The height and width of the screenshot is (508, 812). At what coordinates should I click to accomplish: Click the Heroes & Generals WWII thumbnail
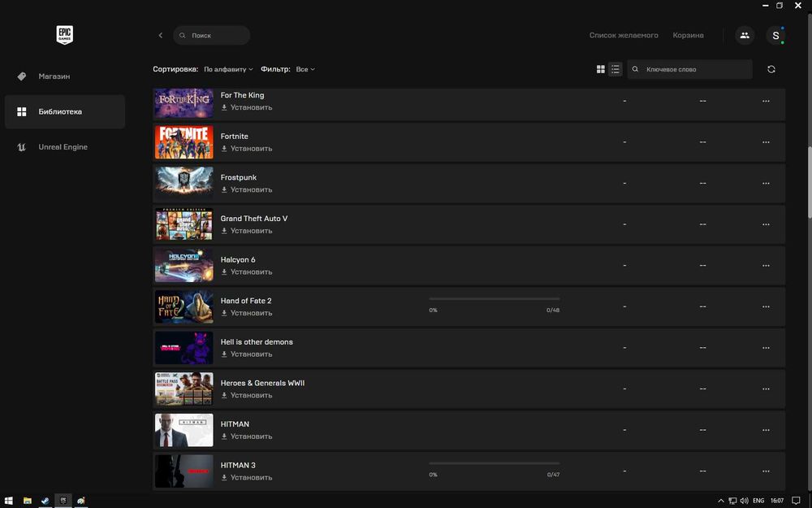tap(184, 389)
